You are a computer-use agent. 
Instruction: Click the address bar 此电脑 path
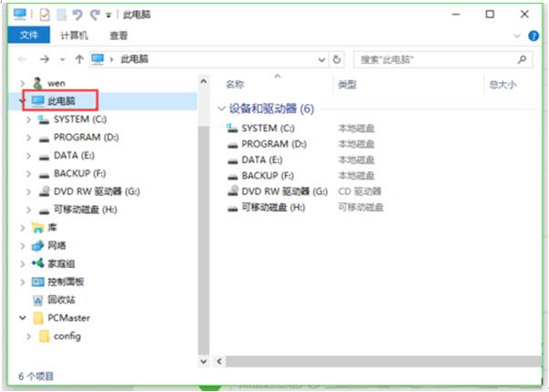134,59
